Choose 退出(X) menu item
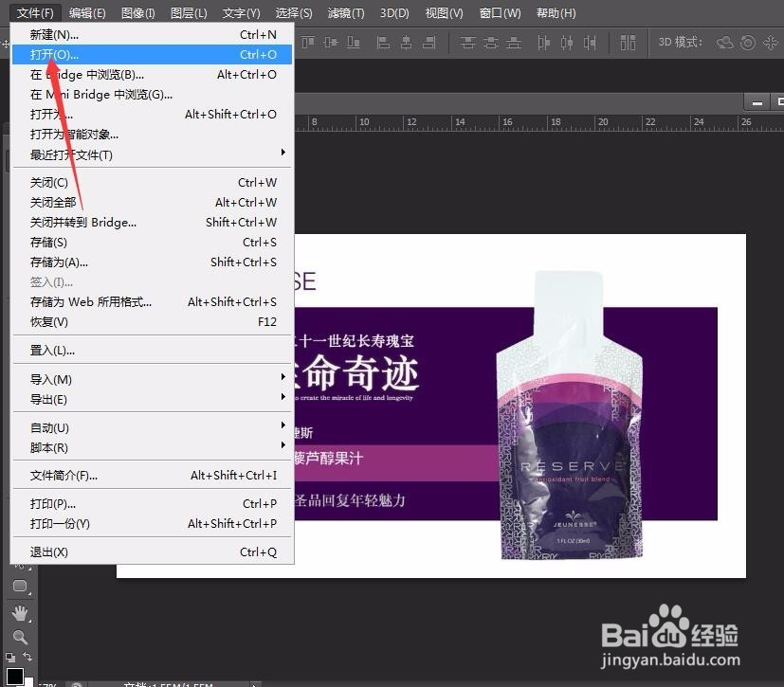Viewport: 784px width, 687px height. tap(152, 552)
